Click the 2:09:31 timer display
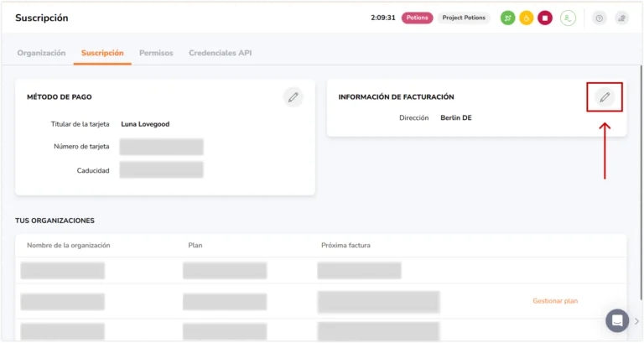This screenshot has height=343, width=644. (x=382, y=18)
